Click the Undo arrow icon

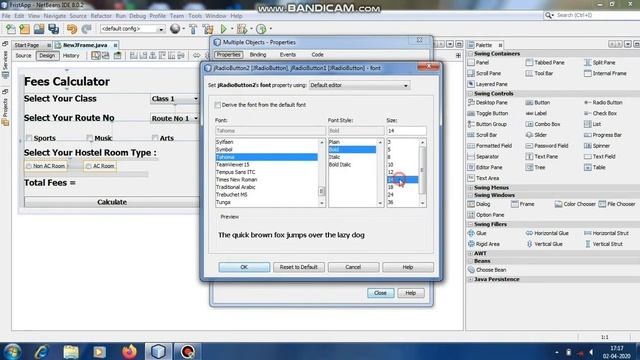(x=72, y=29)
